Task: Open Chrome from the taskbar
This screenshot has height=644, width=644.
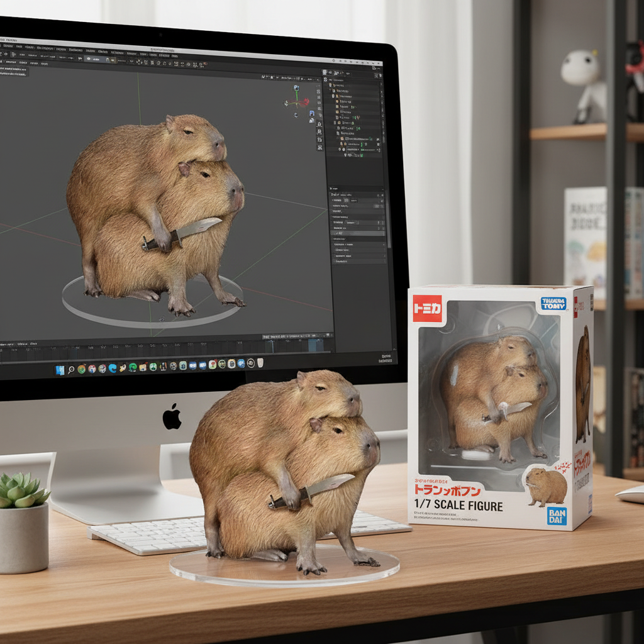Action: coord(81,369)
